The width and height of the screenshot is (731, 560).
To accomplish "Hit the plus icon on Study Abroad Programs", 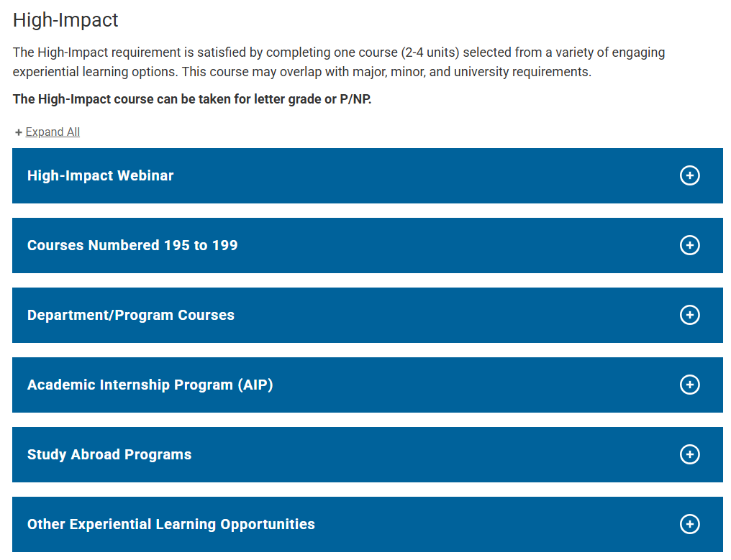I will point(689,454).
